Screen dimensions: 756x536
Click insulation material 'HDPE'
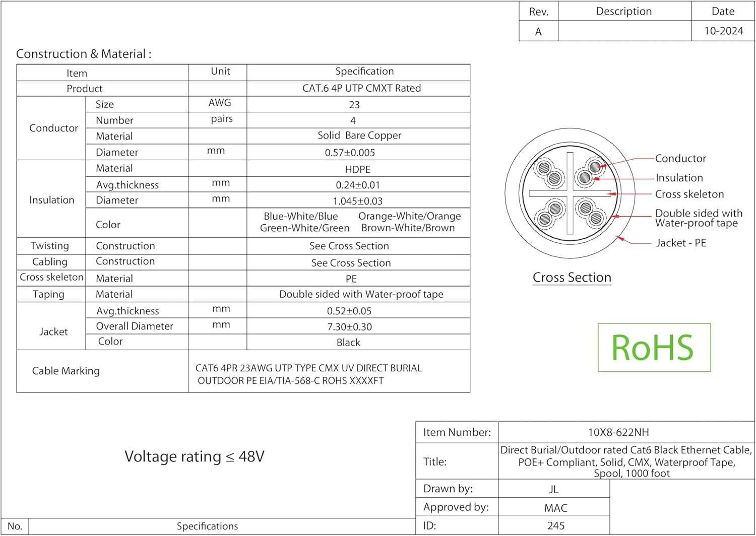click(x=358, y=170)
